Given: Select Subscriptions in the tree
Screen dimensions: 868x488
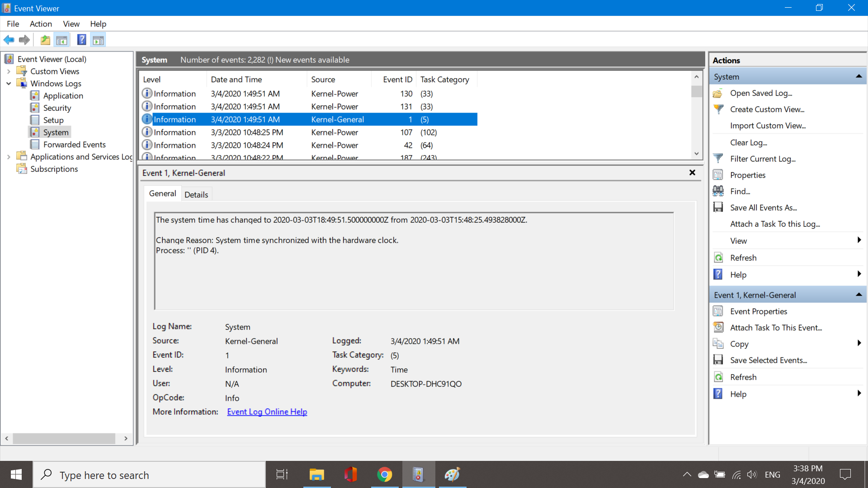Looking at the screenshot, I should pyautogui.click(x=54, y=169).
